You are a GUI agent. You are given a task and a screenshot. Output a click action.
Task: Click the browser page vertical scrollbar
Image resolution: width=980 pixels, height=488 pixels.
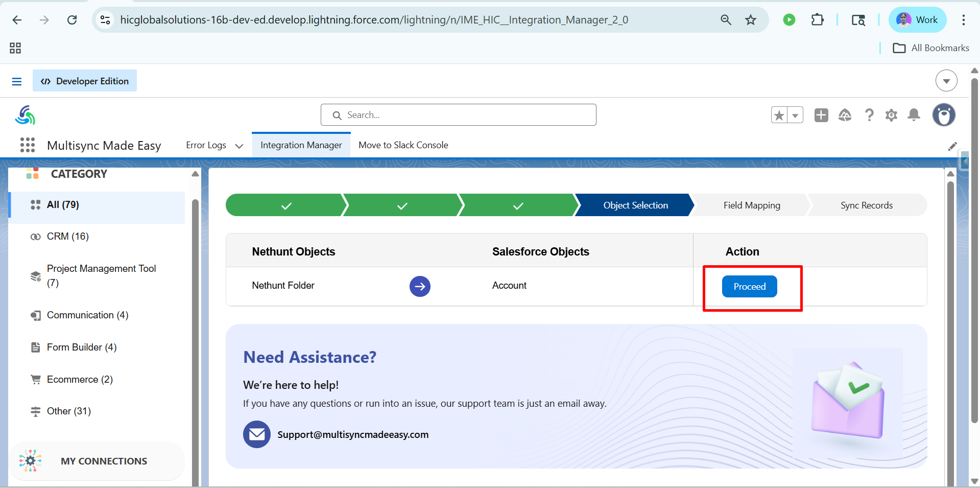pos(974,250)
